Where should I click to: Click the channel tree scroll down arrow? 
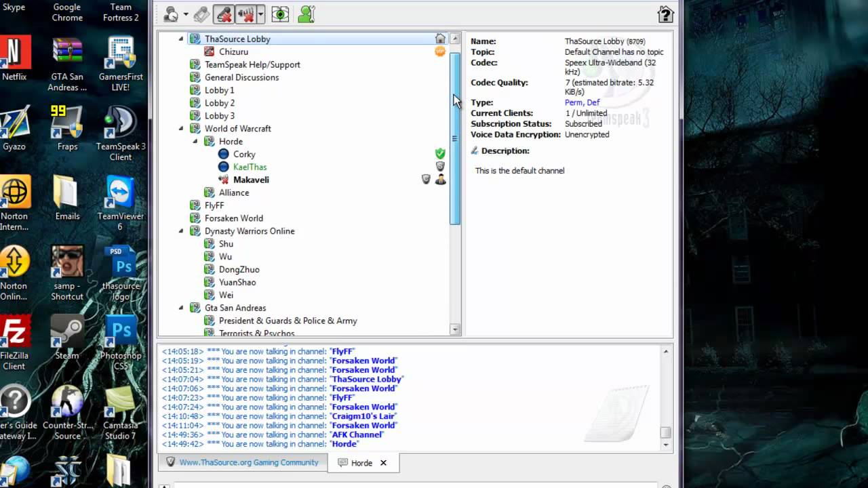coord(455,329)
